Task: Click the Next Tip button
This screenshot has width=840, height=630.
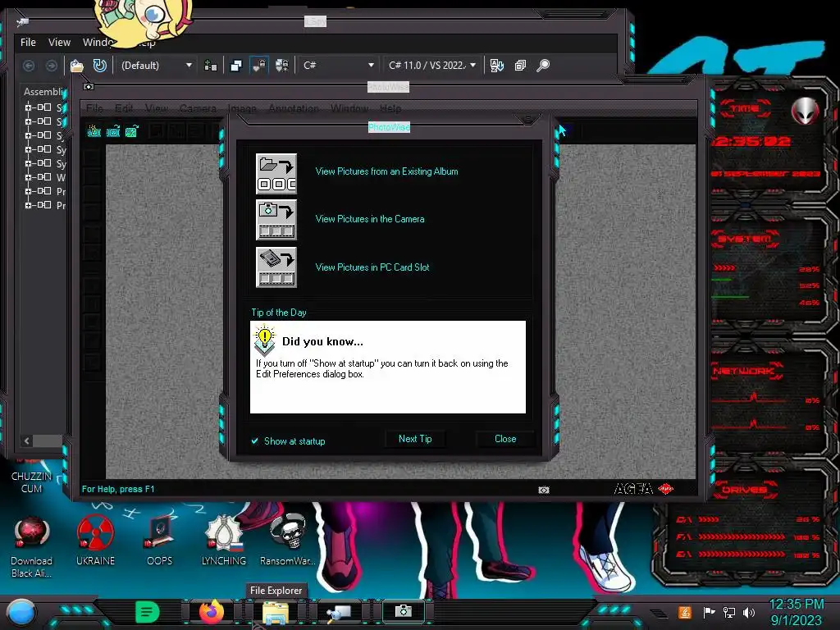Action: (415, 439)
